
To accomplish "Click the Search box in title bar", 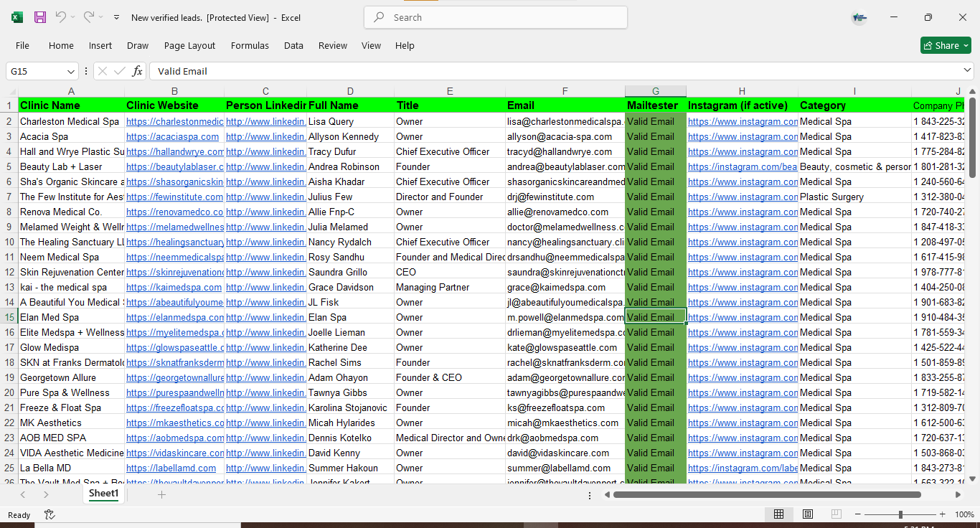I will (496, 17).
